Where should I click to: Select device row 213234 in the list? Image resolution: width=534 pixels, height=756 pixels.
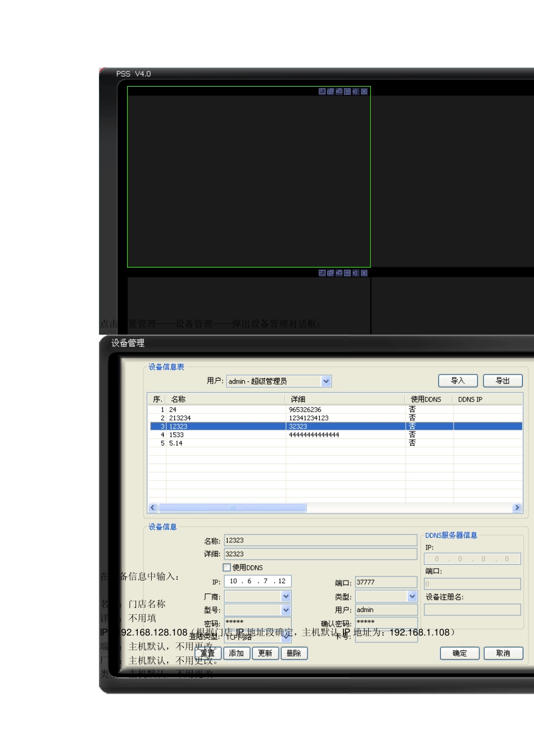225,418
